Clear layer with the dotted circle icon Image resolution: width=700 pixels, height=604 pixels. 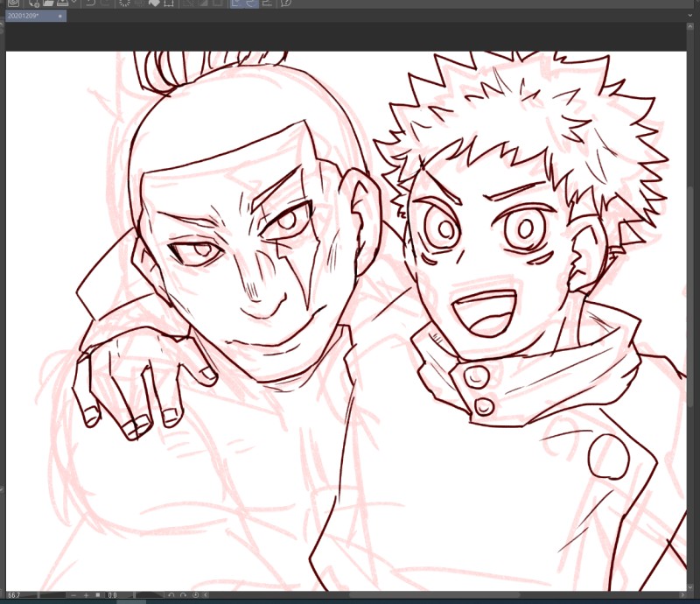coord(124,3)
